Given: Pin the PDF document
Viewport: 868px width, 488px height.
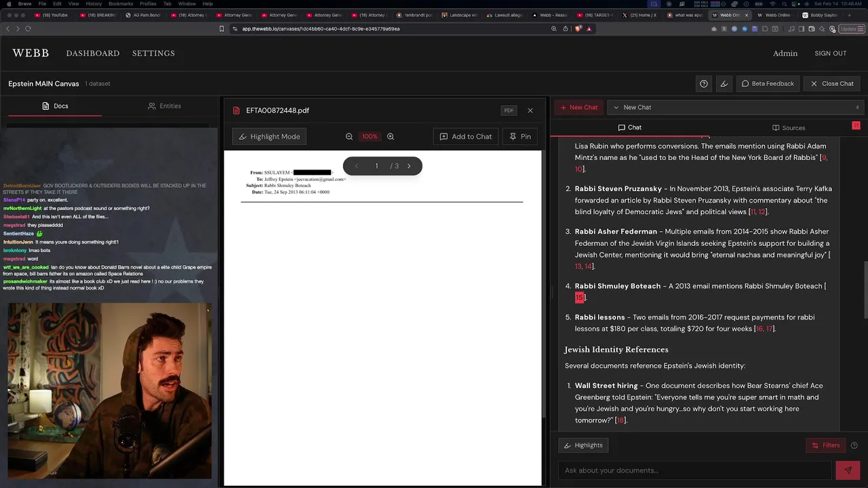Looking at the screenshot, I should click(x=520, y=136).
